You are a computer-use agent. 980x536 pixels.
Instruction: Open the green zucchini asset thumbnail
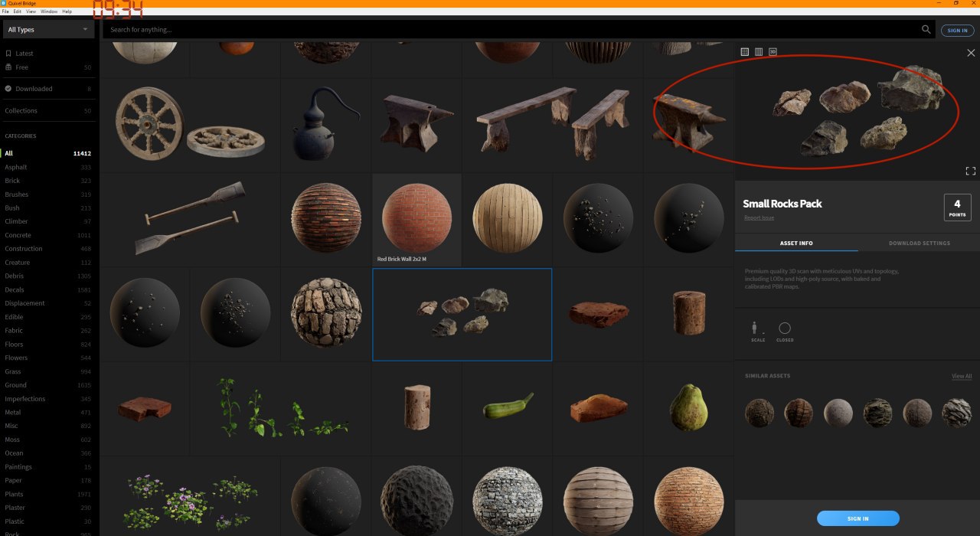(507, 407)
